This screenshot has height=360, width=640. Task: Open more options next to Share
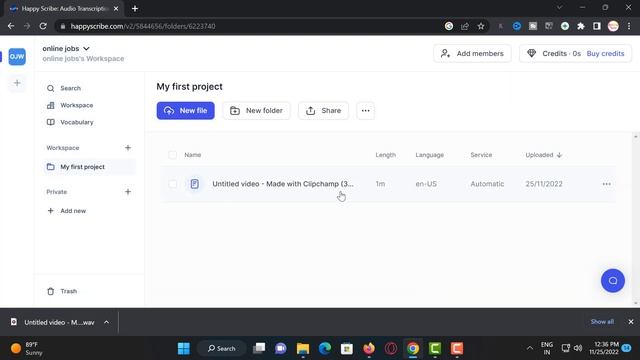tap(365, 111)
